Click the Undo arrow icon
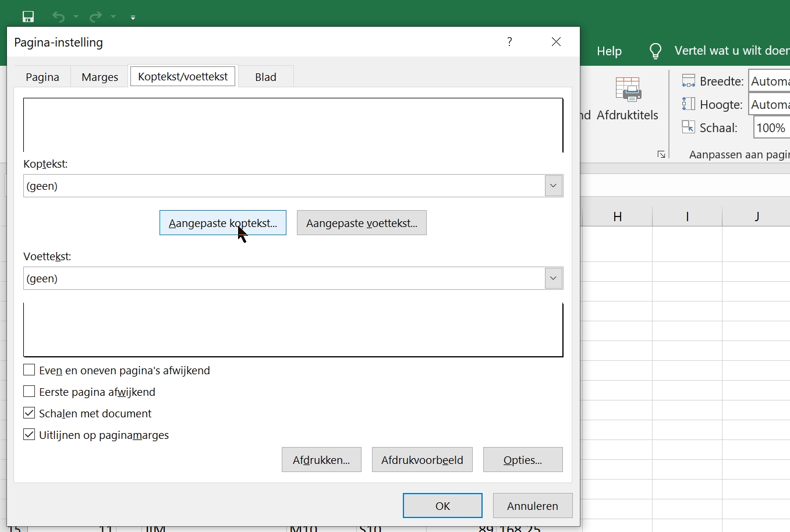Screen dimensions: 790x532 point(58,17)
